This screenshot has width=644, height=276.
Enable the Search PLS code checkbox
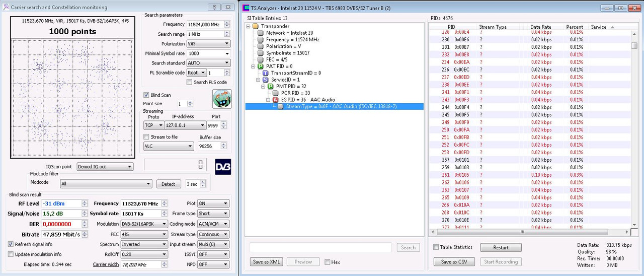click(190, 82)
